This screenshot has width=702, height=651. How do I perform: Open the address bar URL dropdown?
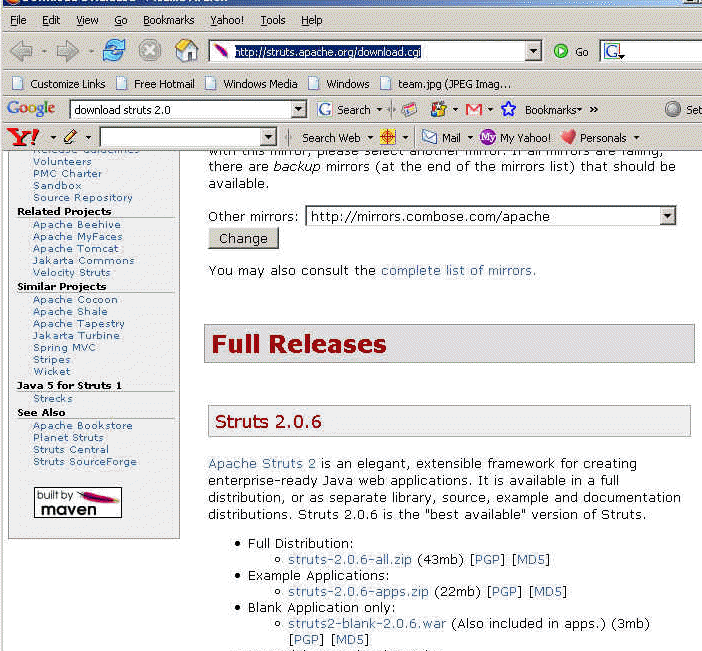tap(533, 51)
